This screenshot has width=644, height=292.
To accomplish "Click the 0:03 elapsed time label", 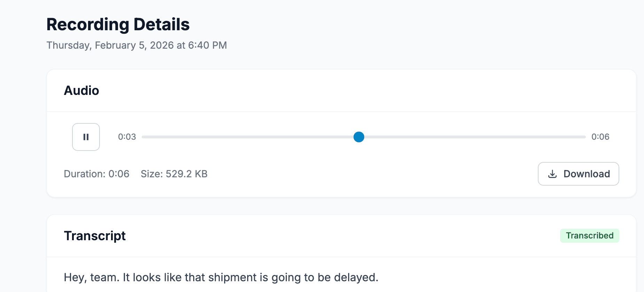I will pyautogui.click(x=127, y=137).
